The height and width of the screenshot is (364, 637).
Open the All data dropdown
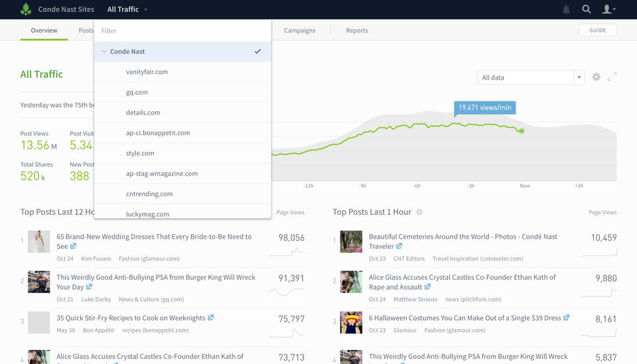point(531,78)
